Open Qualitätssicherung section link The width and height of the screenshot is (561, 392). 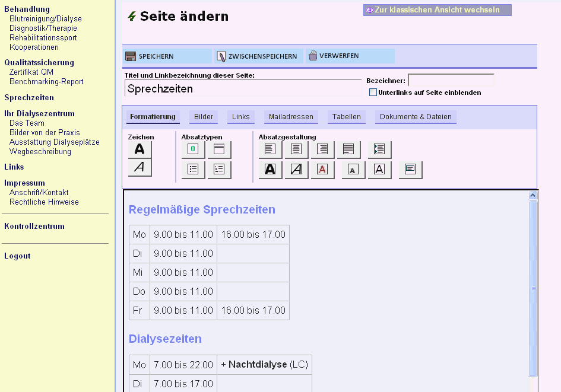pyautogui.click(x=39, y=62)
